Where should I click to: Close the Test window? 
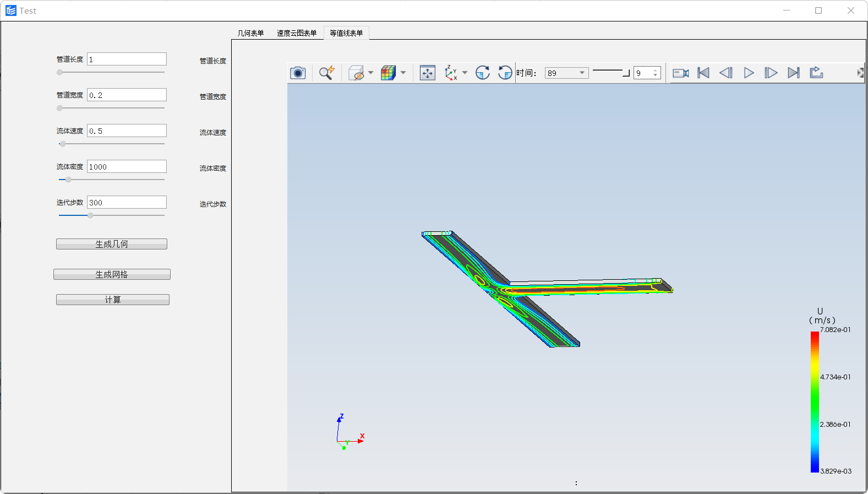[851, 10]
